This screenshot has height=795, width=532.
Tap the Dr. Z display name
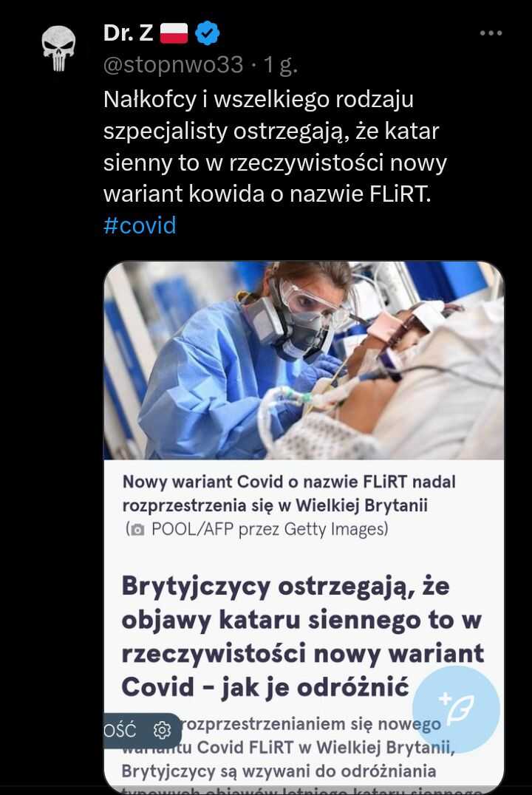point(128,33)
